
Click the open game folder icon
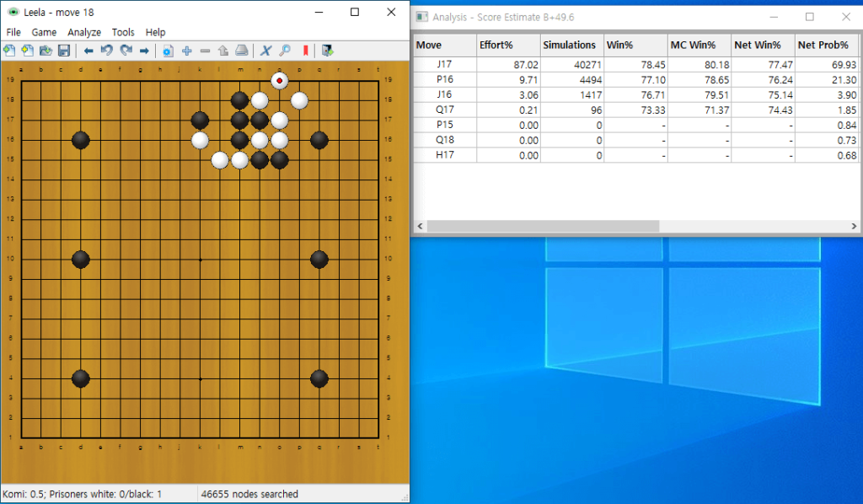(46, 51)
